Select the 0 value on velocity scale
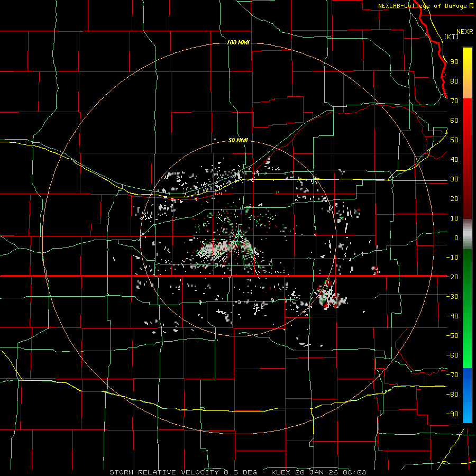 [456, 237]
